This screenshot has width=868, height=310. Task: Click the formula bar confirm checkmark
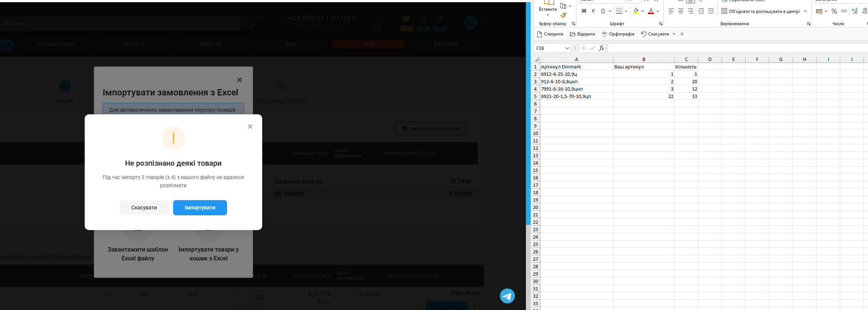pyautogui.click(x=592, y=48)
